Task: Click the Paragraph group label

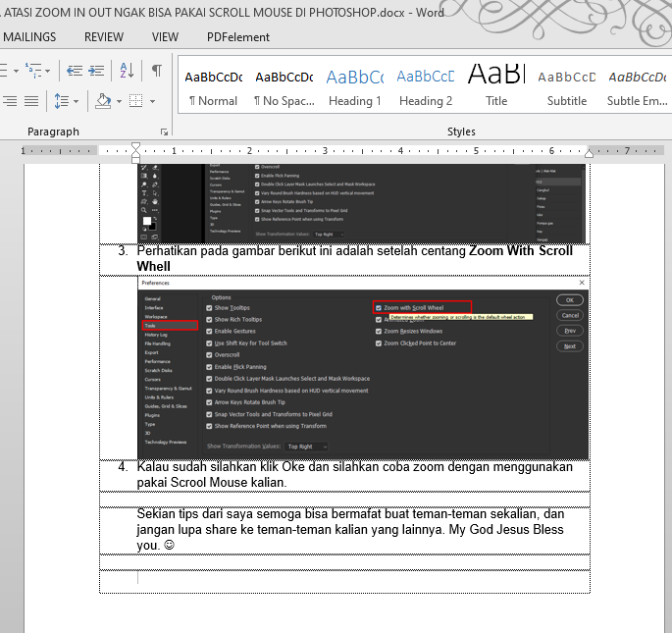Action: (x=53, y=132)
